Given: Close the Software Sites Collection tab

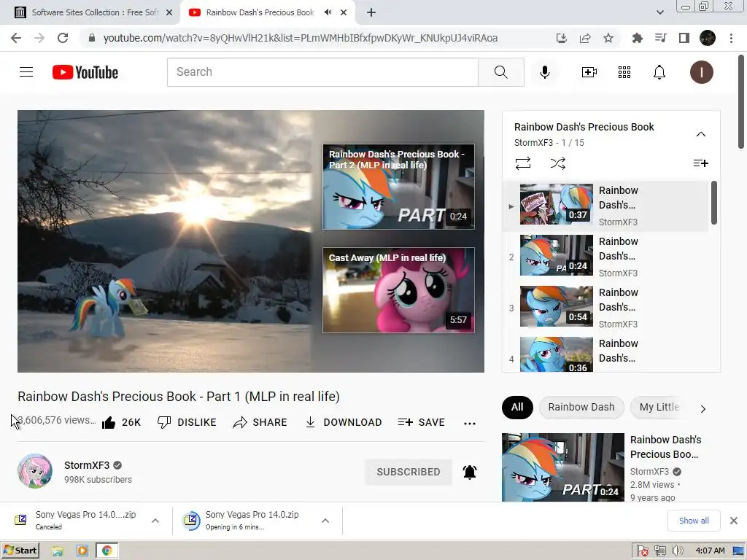Looking at the screenshot, I should [169, 12].
